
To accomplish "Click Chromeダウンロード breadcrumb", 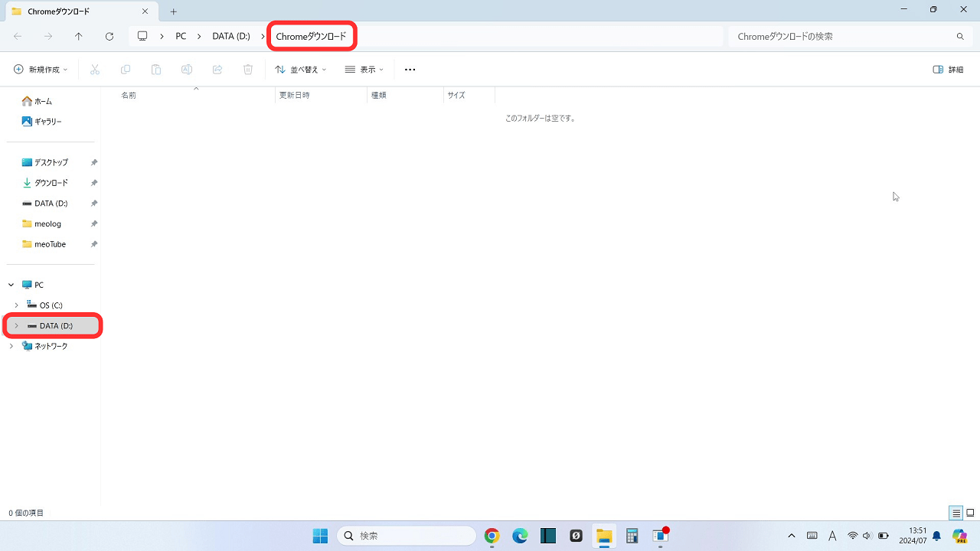I will [311, 36].
